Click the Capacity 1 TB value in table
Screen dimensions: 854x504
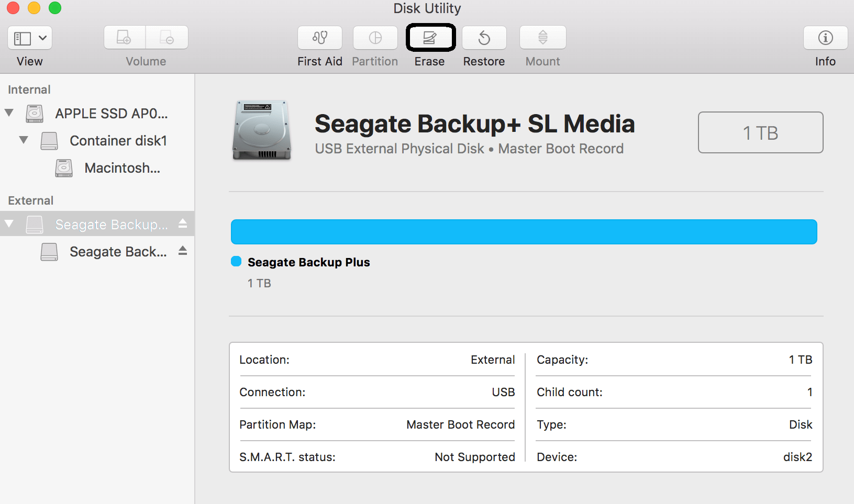[801, 360]
